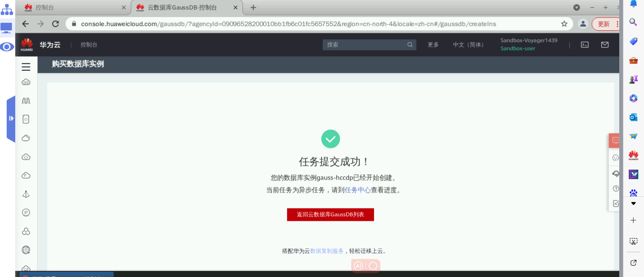The height and width of the screenshot is (277, 644).
Task: Open the 中文（简体）language dropdown
Action: 469,45
